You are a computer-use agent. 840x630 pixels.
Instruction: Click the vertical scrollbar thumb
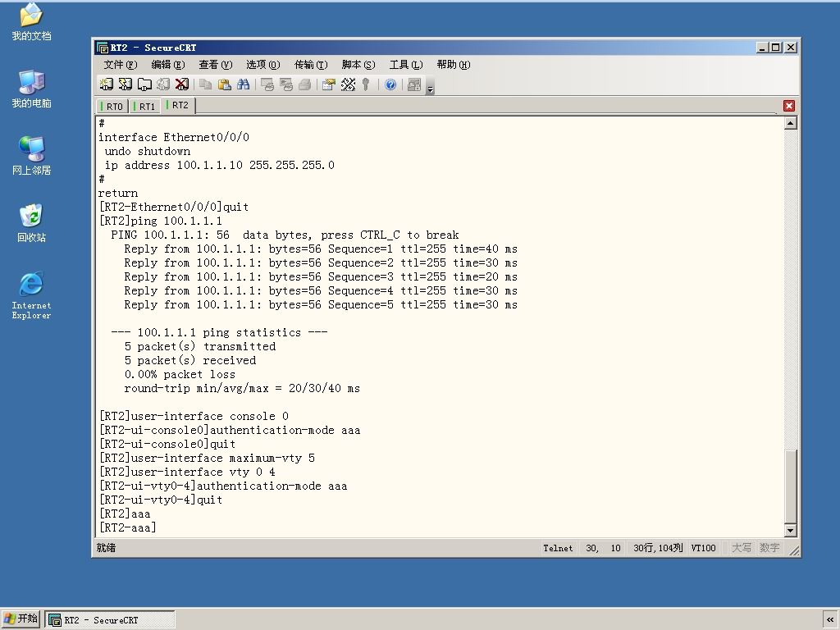click(x=790, y=486)
